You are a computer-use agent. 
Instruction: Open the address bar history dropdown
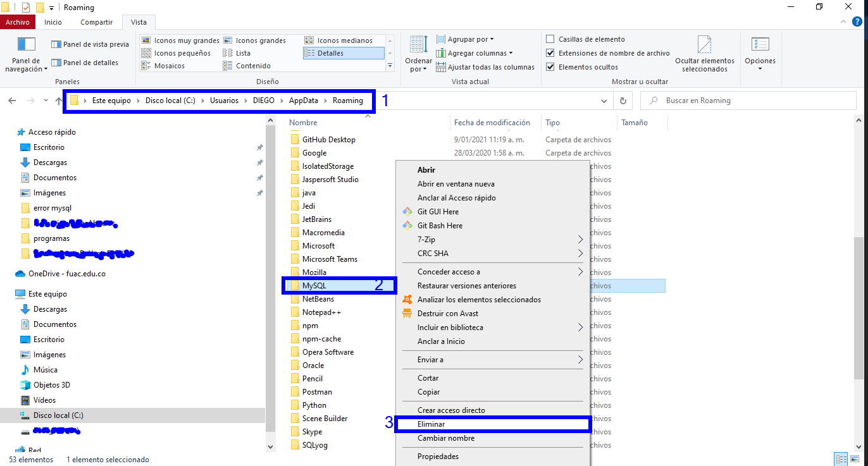pyautogui.click(x=604, y=101)
